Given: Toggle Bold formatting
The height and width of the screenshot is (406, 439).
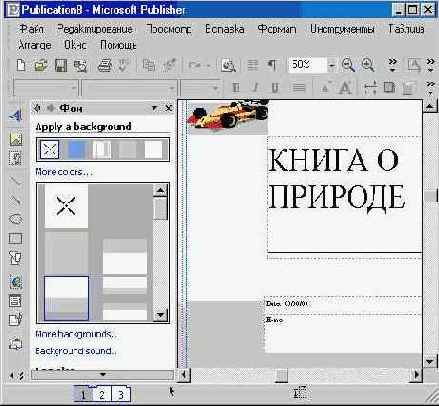Looking at the screenshot, I should point(236,88).
